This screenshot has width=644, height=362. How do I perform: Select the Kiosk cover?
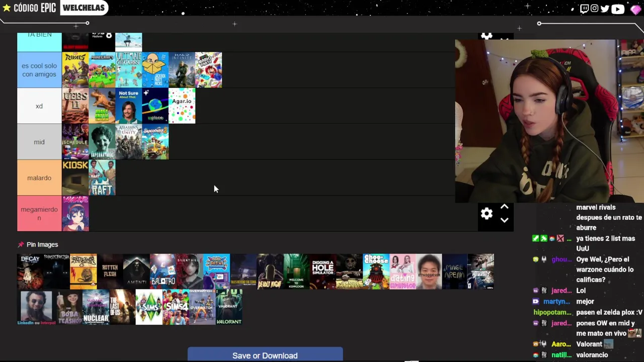click(x=75, y=178)
